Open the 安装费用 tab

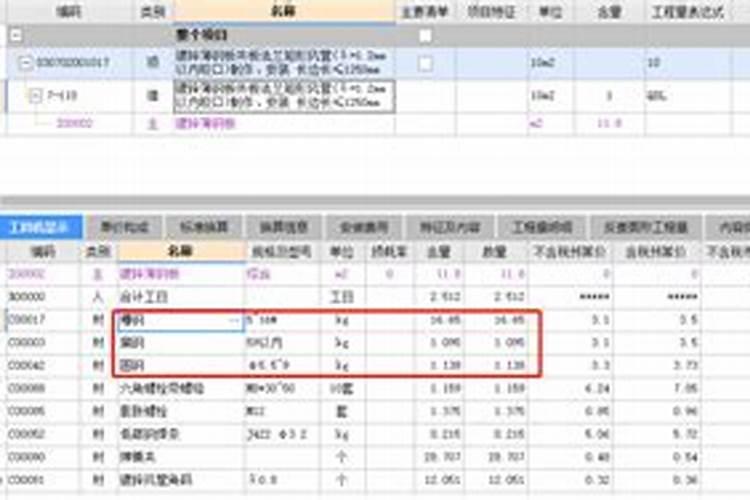click(x=364, y=227)
